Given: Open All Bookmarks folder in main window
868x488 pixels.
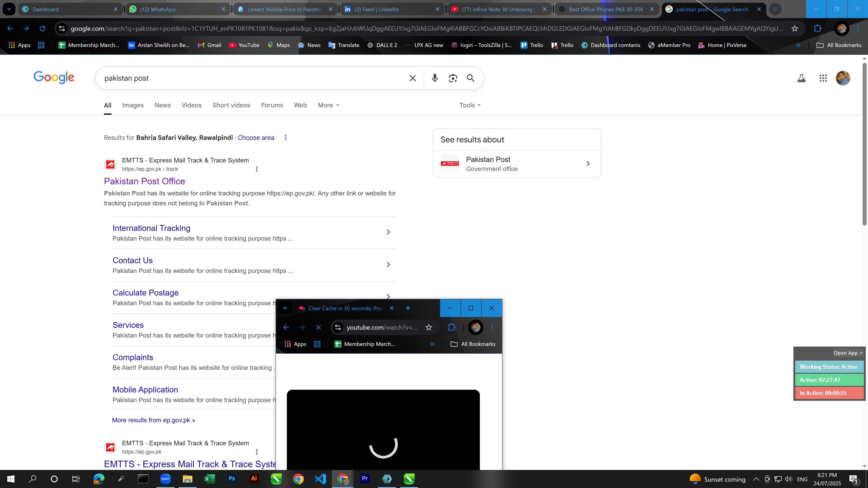Looking at the screenshot, I should click(839, 45).
